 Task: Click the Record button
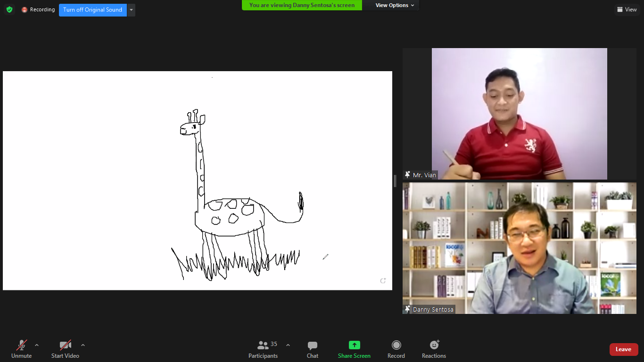coord(396,349)
